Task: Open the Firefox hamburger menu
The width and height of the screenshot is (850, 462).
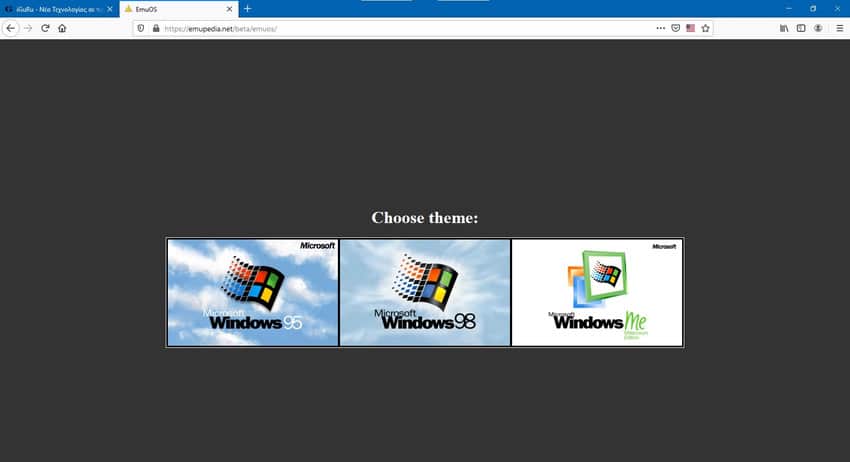Action: (x=839, y=28)
